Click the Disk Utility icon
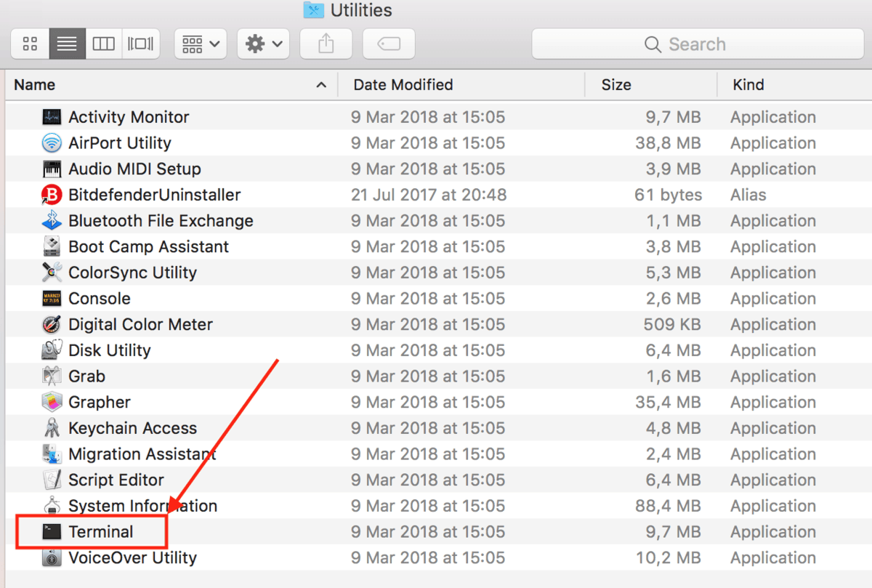Image resolution: width=872 pixels, height=588 pixels. 52,350
